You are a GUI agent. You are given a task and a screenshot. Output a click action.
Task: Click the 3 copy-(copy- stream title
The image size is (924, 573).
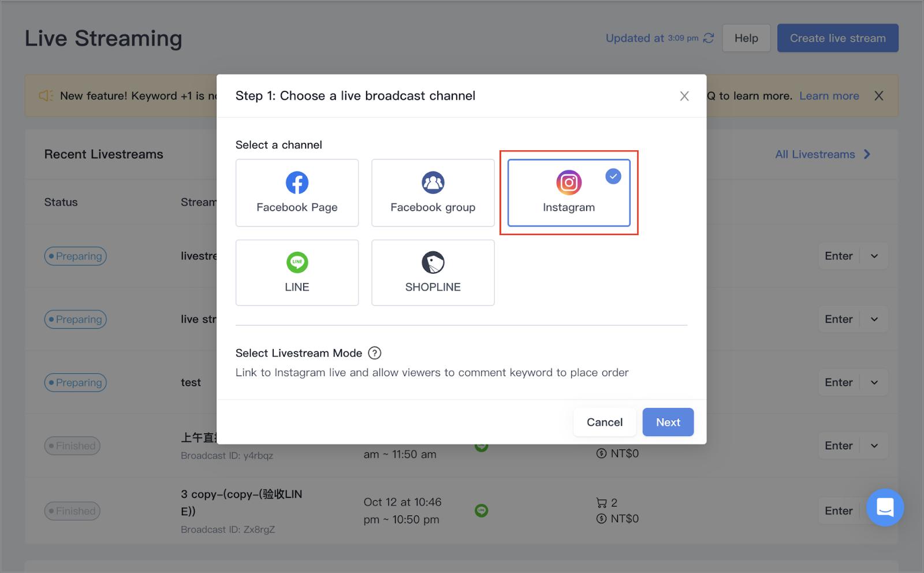pos(241,503)
